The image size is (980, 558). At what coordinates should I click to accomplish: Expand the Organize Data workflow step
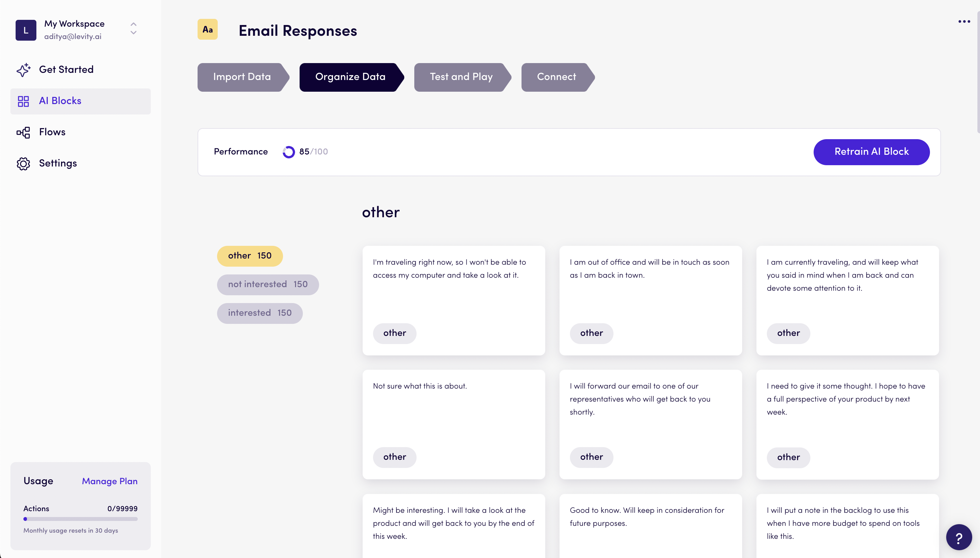tap(350, 77)
